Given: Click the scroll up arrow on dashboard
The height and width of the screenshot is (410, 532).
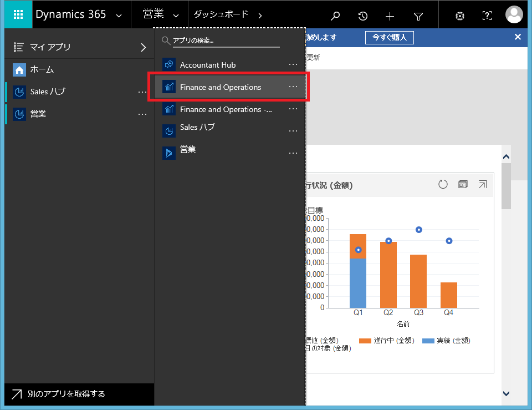Looking at the screenshot, I should point(506,156).
